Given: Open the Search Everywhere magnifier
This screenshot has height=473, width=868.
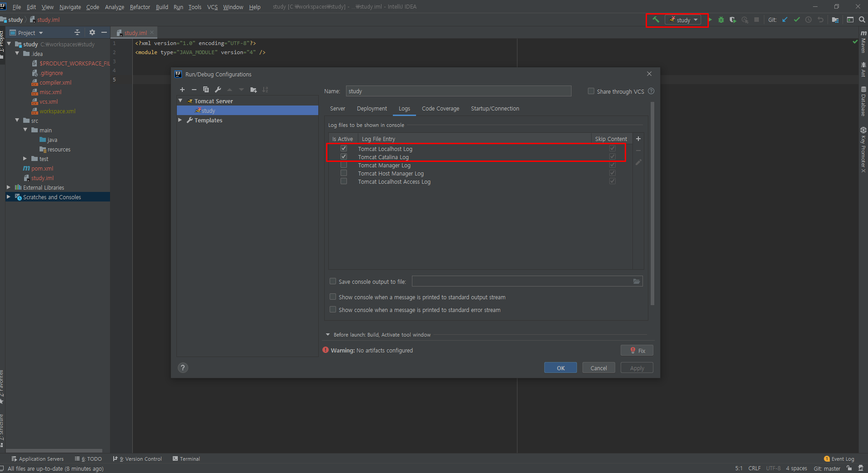Looking at the screenshot, I should coord(862,20).
